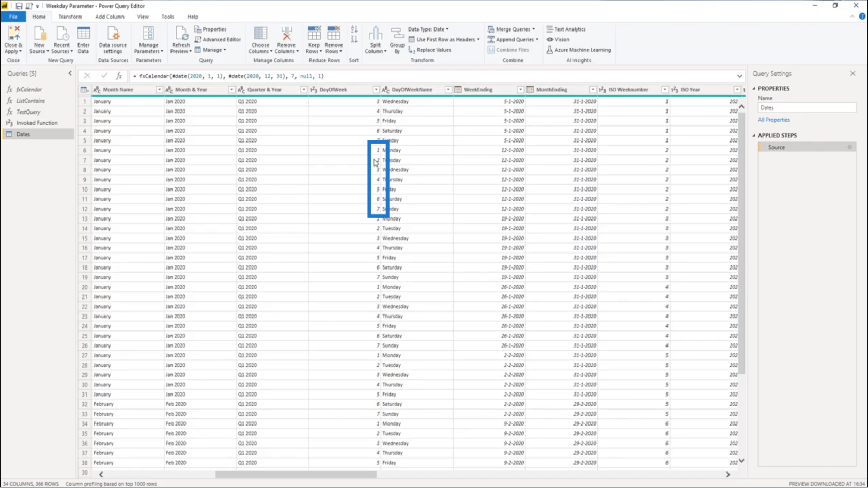This screenshot has width=868, height=488.
Task: Switch to the Transform tab
Action: pos(70,17)
